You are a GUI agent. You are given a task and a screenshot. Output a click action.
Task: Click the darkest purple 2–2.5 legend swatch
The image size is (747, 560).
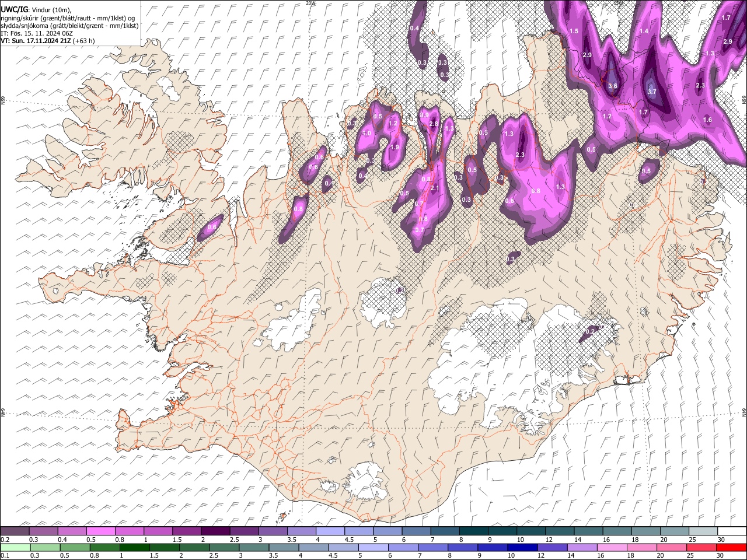(x=215, y=531)
